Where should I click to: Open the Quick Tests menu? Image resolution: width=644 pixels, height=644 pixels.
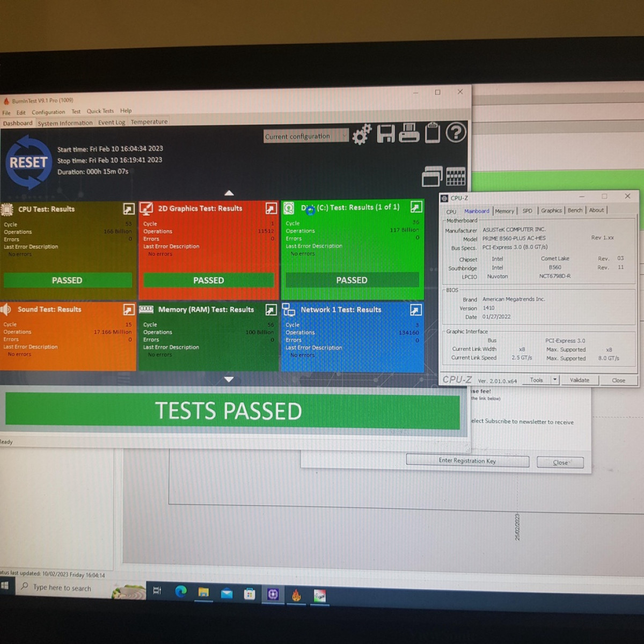click(x=100, y=111)
